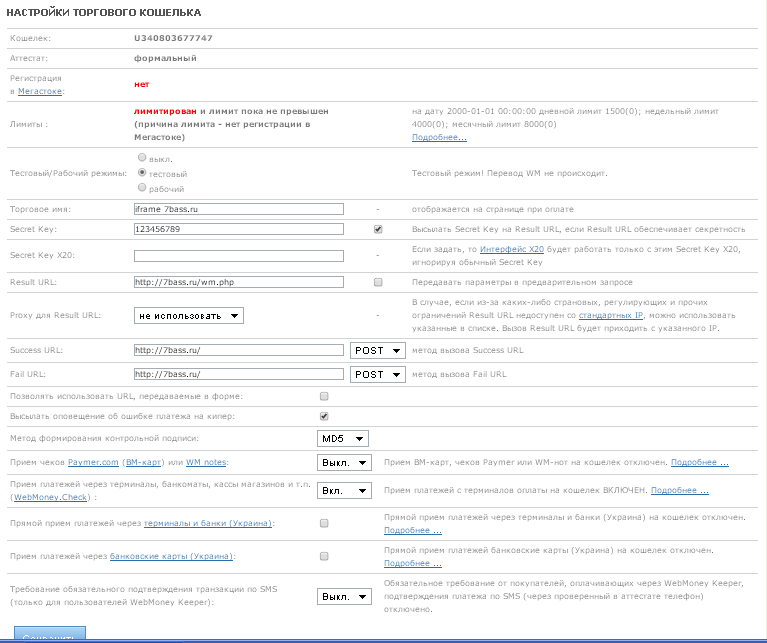Open the Мегасток registration link
Screen dimensions: 767x643
[40, 91]
